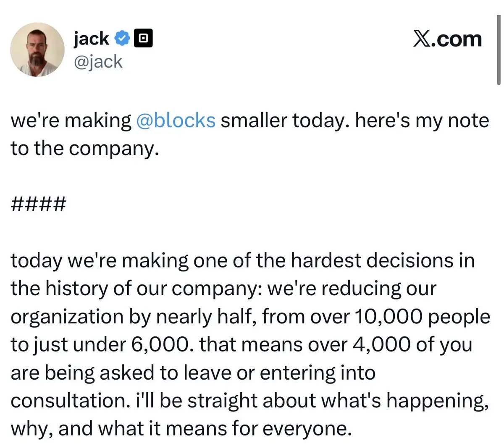
Task: Click the "####" separator line
Action: pos(38,205)
